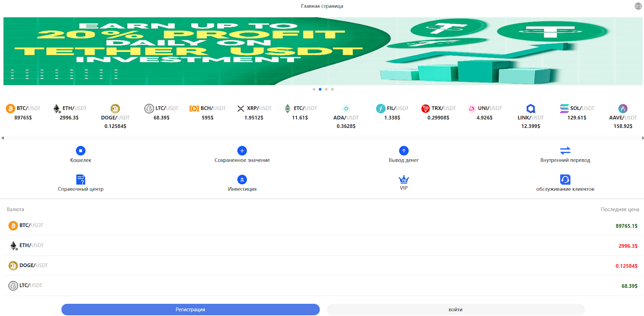Switch to the third banner carousel dot
Viewport: 644px width, 316px height.
[x=326, y=89]
